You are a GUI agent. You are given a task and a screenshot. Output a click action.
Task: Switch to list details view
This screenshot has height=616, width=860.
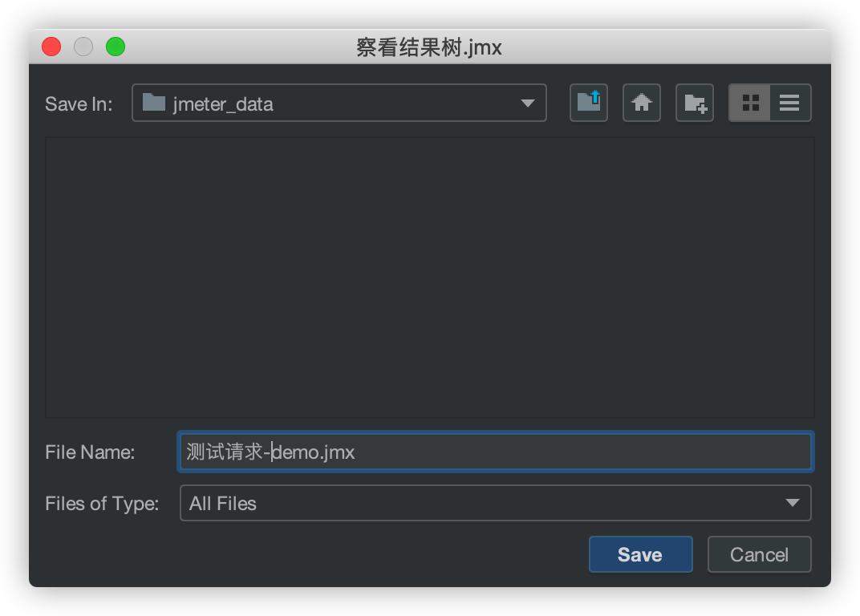[789, 103]
